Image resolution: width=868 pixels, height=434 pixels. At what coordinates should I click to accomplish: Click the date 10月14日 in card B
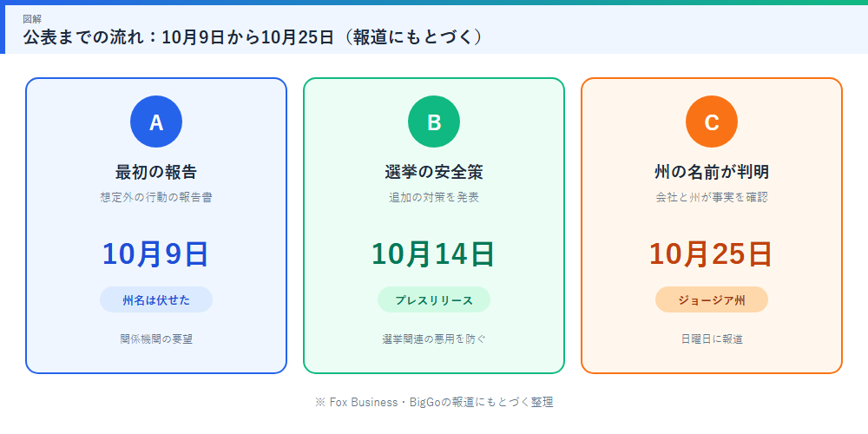(434, 254)
